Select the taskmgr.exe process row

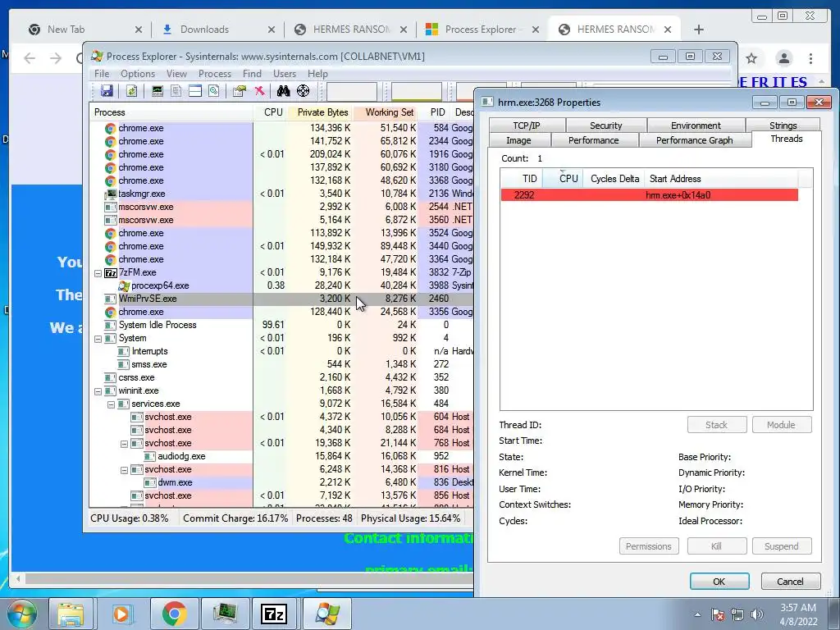pyautogui.click(x=282, y=194)
